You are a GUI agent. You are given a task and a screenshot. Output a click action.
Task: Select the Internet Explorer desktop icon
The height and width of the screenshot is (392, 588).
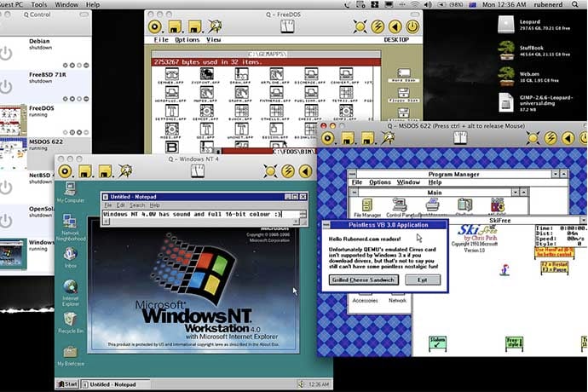tap(71, 293)
